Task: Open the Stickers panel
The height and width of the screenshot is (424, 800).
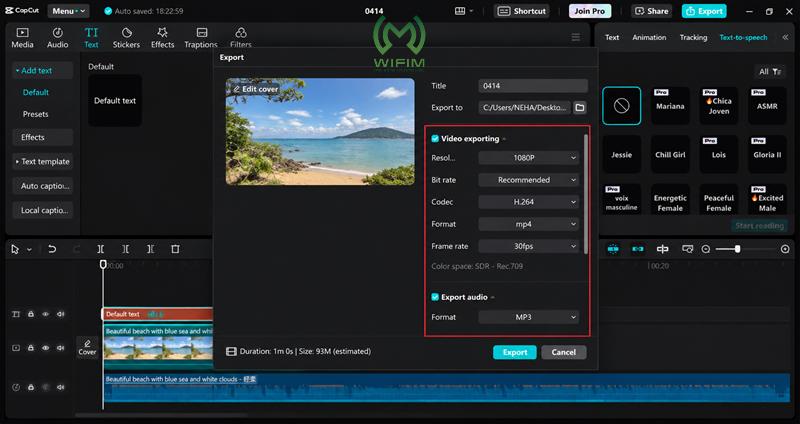Action: [x=126, y=38]
